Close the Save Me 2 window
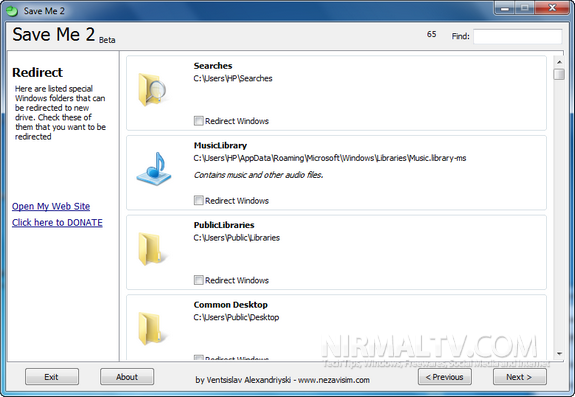The width and height of the screenshot is (575, 397). 552,8
